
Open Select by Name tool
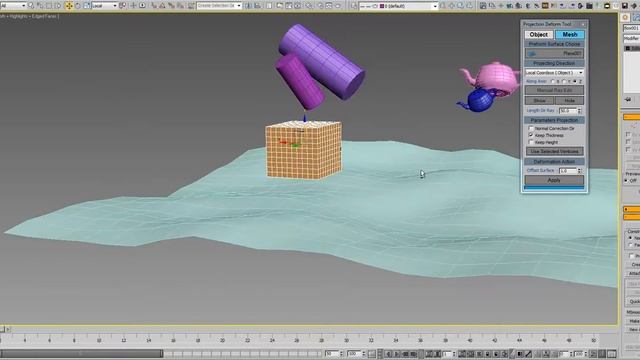point(40,6)
